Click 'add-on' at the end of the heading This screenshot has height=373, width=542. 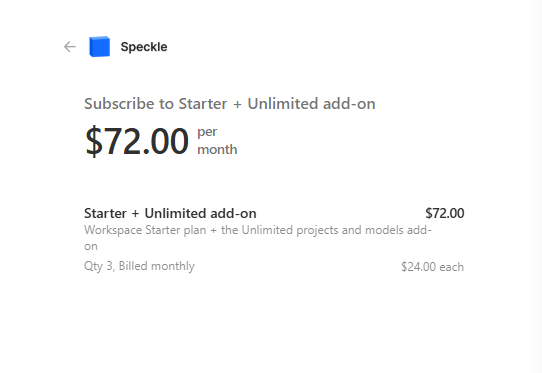[x=349, y=104]
